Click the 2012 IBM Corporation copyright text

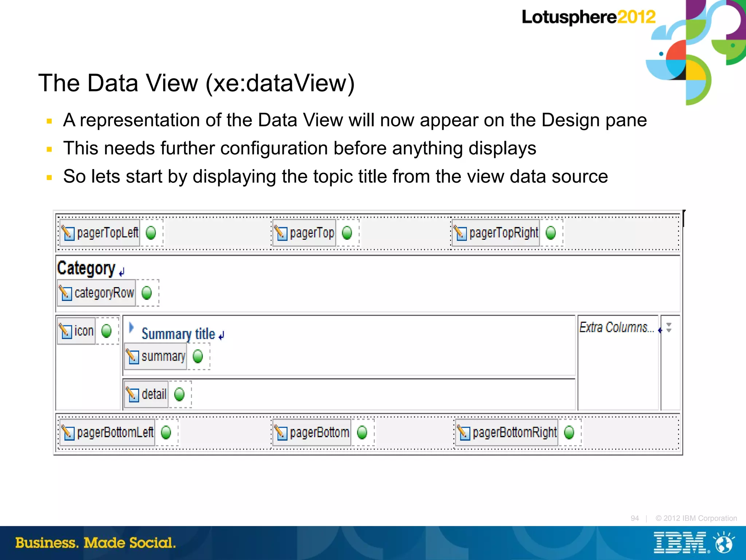tap(696, 518)
